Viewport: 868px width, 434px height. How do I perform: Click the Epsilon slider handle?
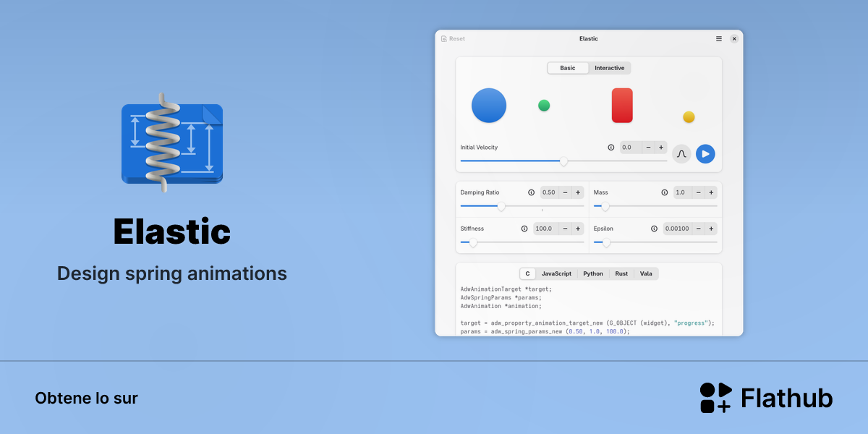click(x=606, y=242)
